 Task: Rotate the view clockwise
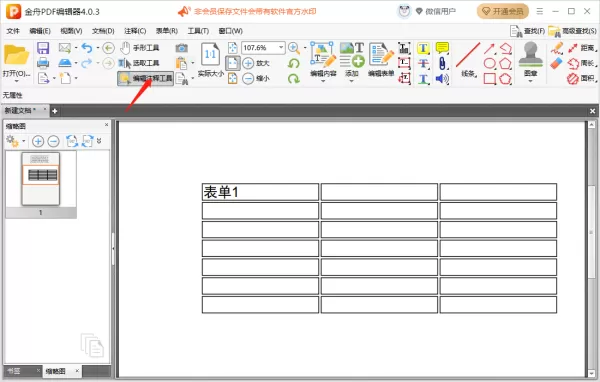pos(293,78)
